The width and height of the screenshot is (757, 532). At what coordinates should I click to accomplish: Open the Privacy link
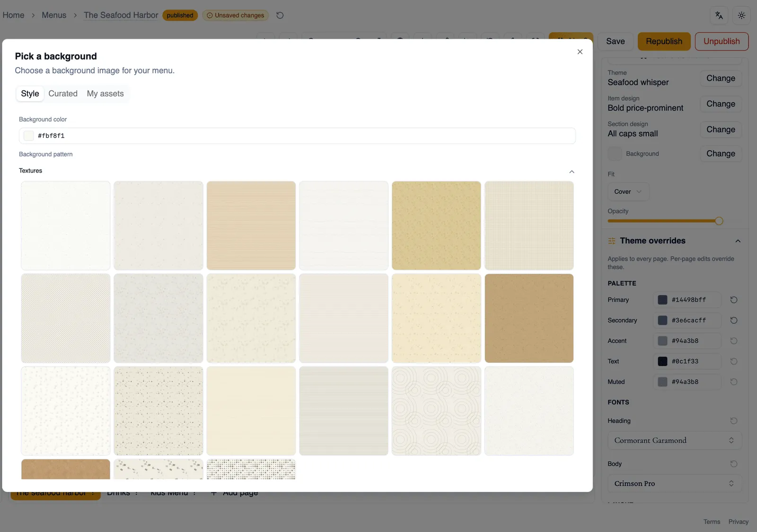738,522
